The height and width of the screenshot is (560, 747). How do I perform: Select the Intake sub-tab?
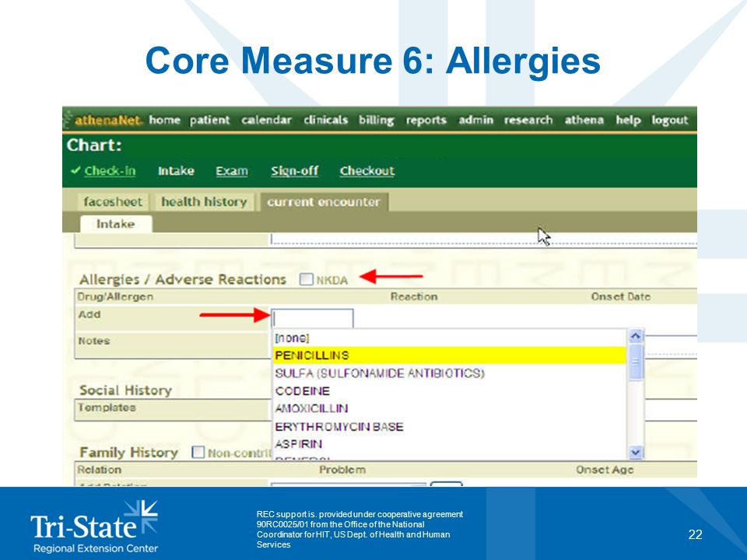(116, 224)
